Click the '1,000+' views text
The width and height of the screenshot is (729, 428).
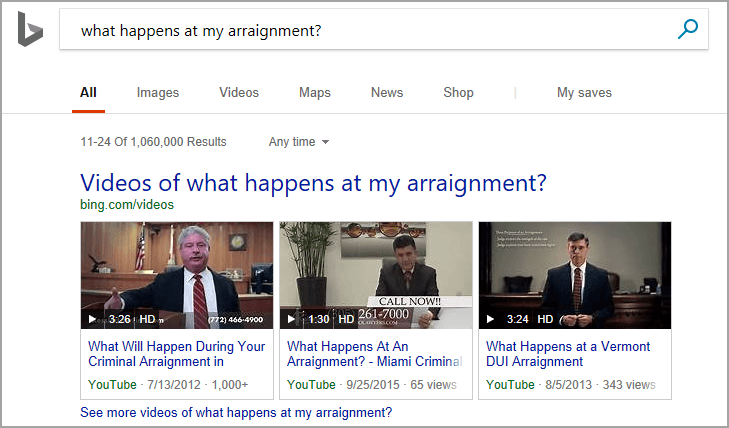click(230, 385)
